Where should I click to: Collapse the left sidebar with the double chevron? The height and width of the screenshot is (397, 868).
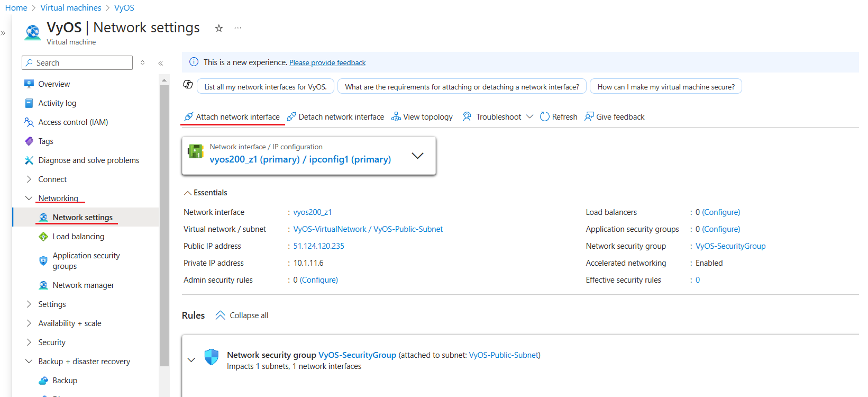[x=161, y=63]
